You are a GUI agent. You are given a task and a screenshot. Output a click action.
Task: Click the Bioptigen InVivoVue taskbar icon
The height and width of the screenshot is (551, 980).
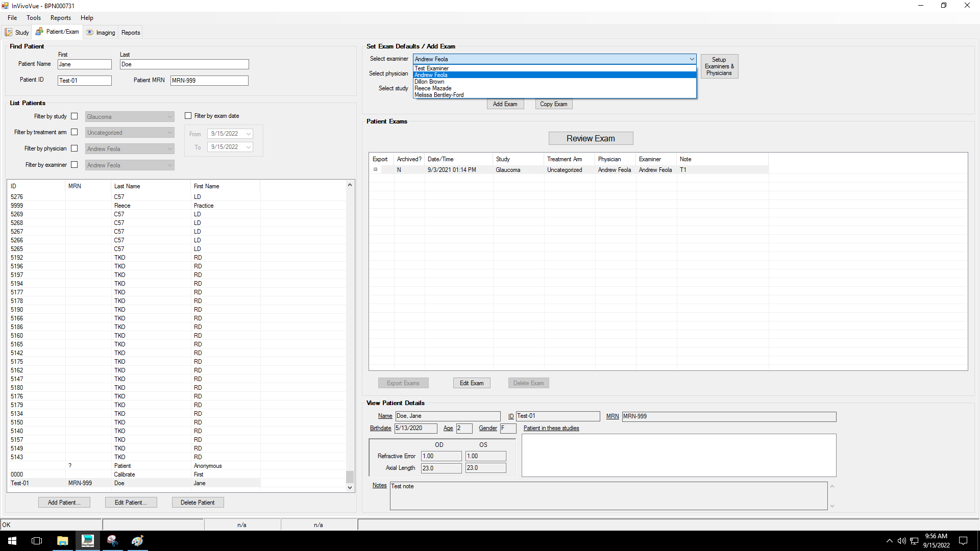(88, 541)
